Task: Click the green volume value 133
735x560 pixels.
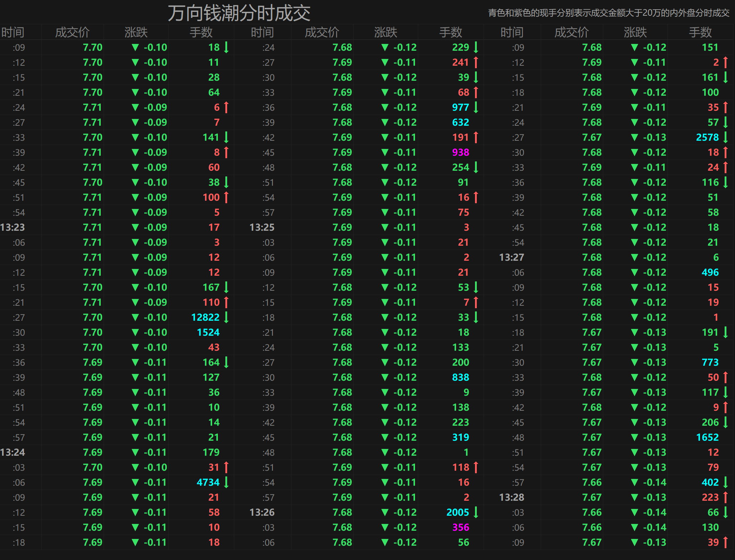Action: [461, 347]
